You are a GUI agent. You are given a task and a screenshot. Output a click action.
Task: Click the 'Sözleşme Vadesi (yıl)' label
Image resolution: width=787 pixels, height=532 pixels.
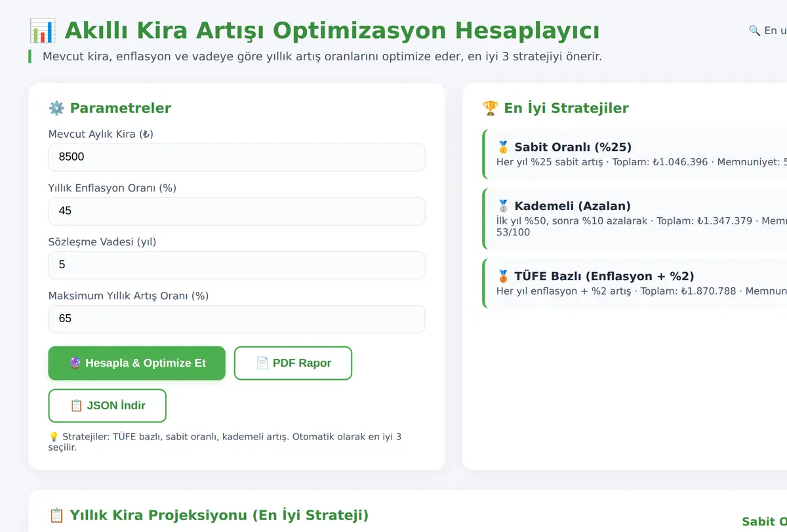[x=102, y=241]
